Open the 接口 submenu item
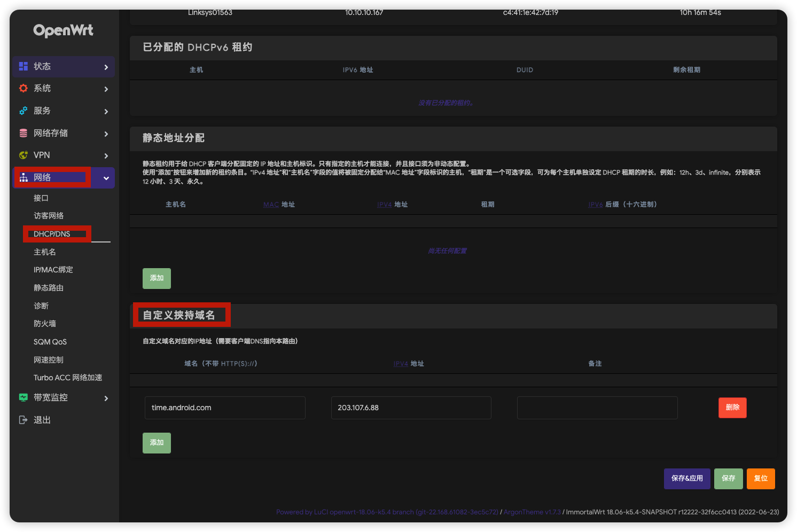Viewport: 797px width, 532px height. tap(41, 198)
